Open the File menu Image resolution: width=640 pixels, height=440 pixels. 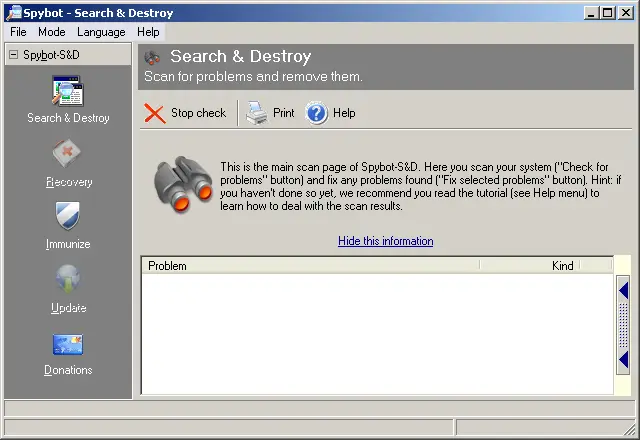18,32
